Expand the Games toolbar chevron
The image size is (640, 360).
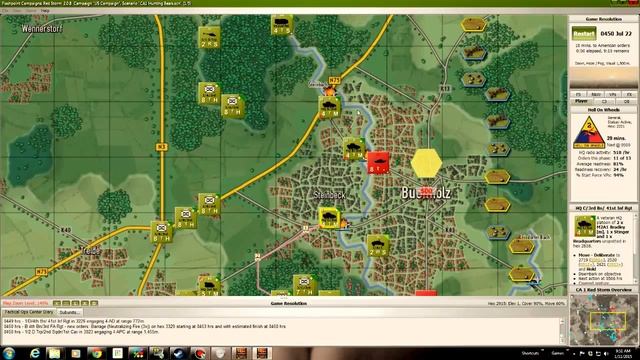tap(567, 351)
